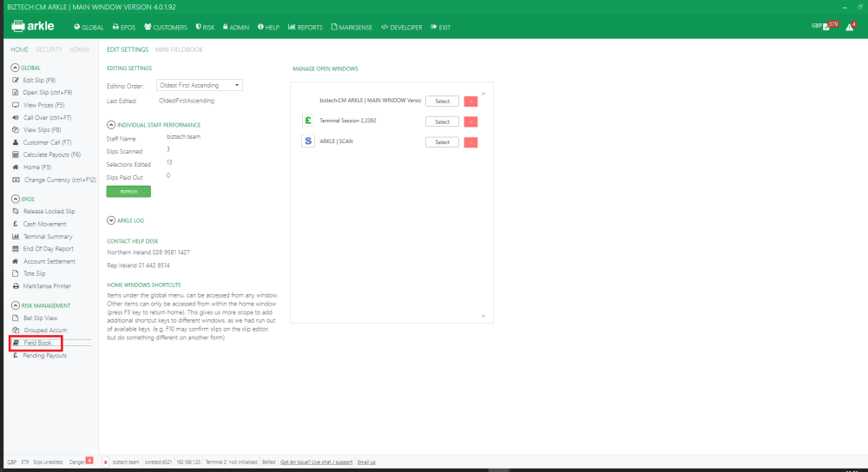Viewport: 868px width, 472px height.
Task: Open Got An Issue? Live chat / support link
Action: [x=316, y=462]
